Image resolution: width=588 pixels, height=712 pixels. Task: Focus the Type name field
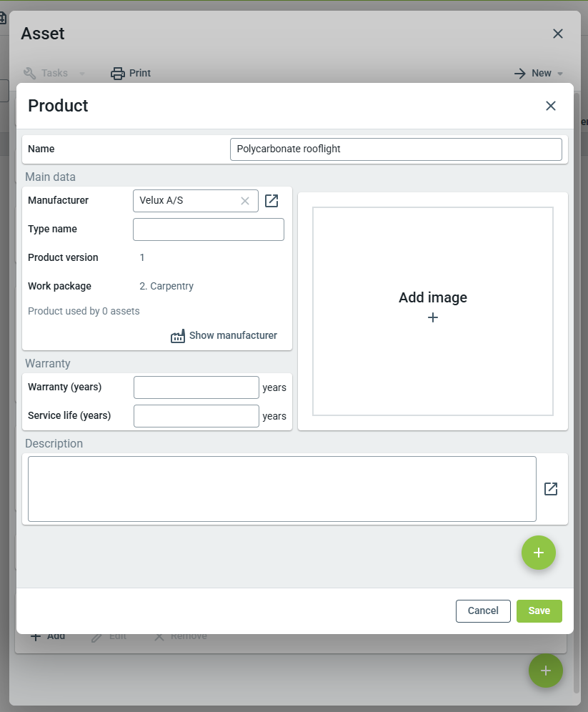tap(209, 229)
